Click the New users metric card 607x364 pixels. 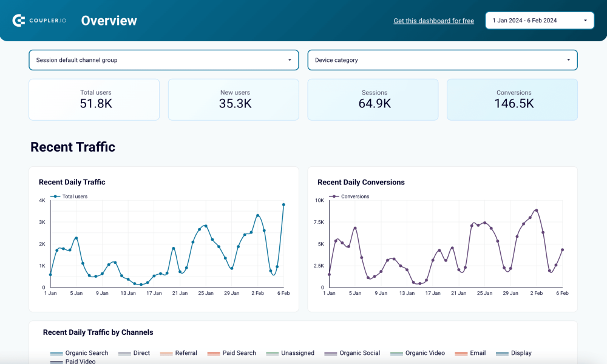pos(233,99)
